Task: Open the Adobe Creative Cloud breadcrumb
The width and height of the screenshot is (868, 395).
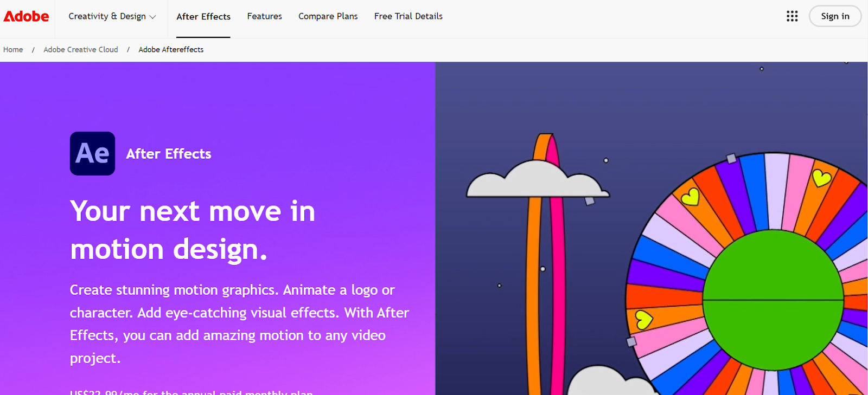Action: coord(81,49)
